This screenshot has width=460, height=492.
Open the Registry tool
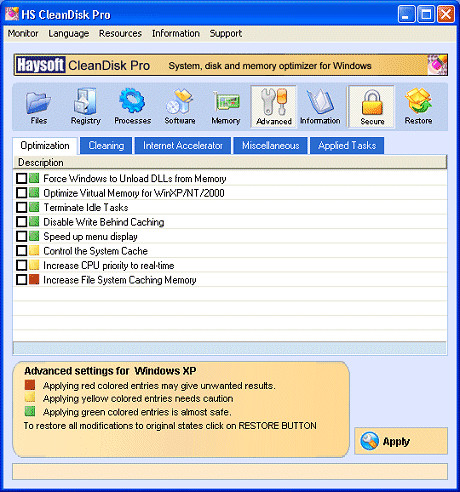[x=86, y=107]
